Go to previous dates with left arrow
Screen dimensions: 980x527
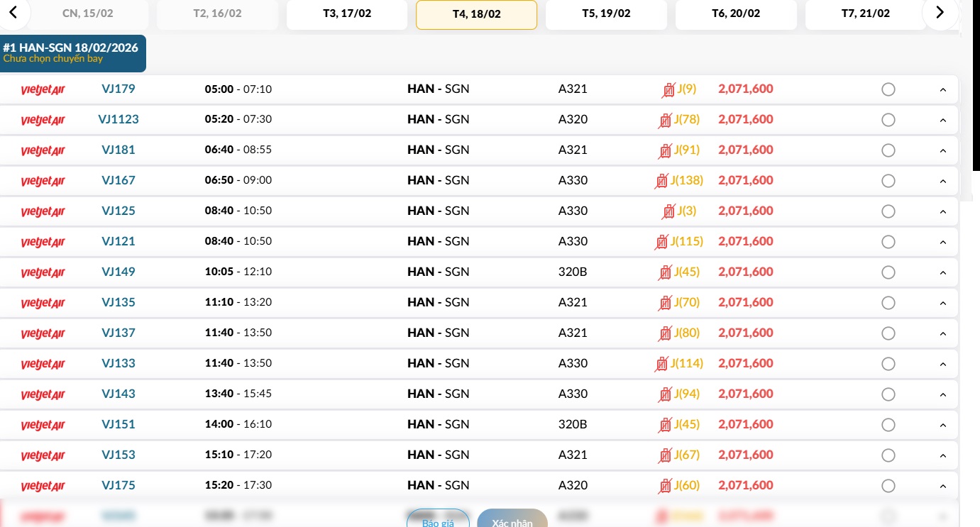coord(13,12)
